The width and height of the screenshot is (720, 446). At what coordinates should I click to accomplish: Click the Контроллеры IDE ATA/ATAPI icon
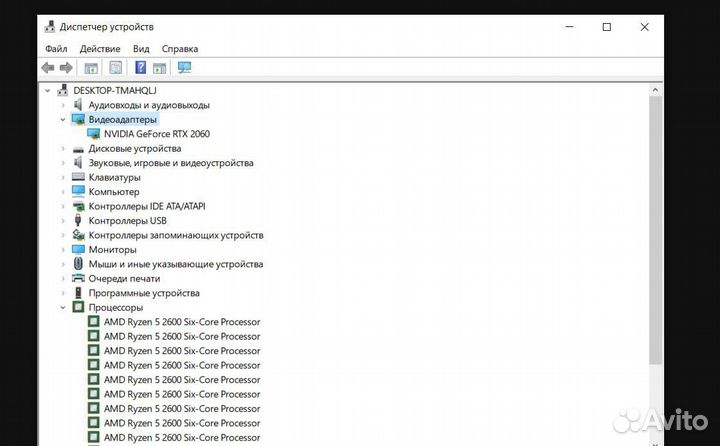tap(79, 206)
